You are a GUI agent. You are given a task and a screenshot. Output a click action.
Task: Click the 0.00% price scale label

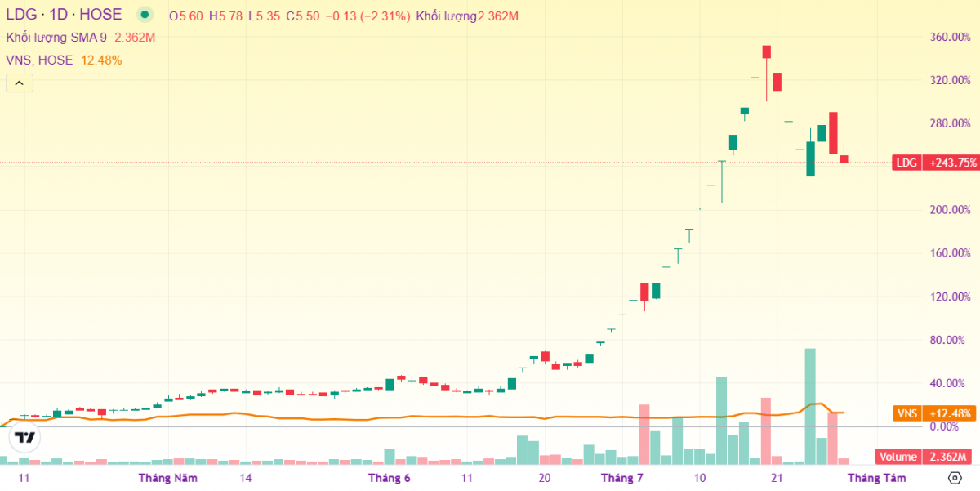pos(950,426)
